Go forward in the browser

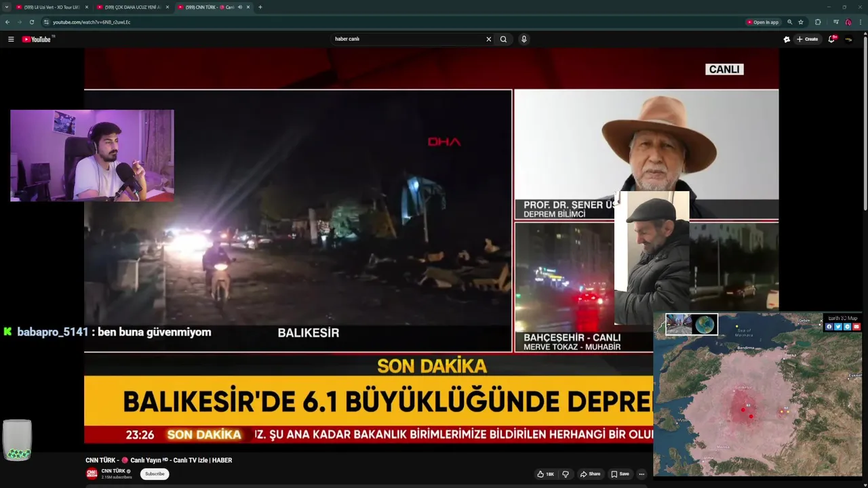(19, 22)
